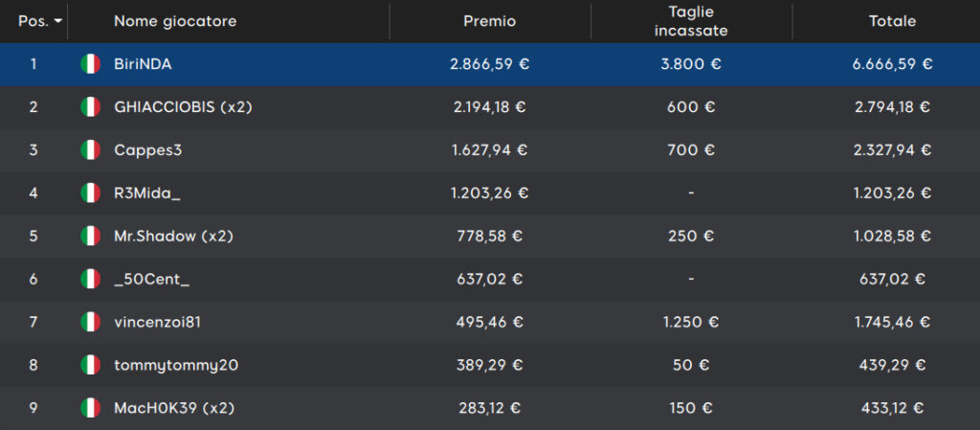
Task: Select the row for vincenzoi81
Action: pos(490,322)
